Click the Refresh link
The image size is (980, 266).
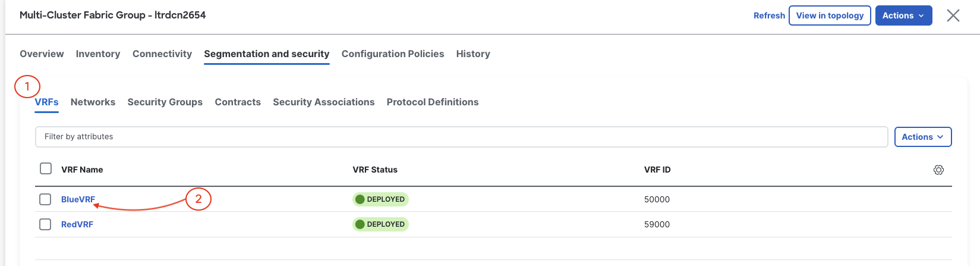pos(769,15)
